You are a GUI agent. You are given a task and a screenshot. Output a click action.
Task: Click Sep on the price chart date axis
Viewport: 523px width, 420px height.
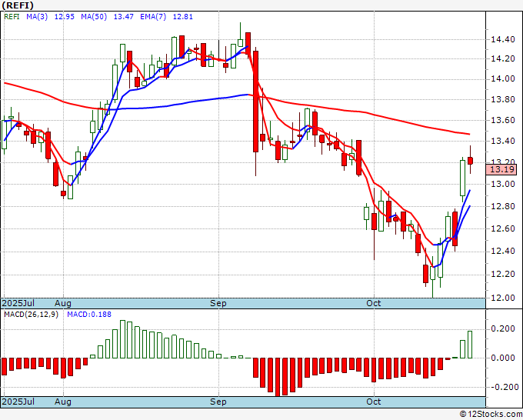pos(218,303)
